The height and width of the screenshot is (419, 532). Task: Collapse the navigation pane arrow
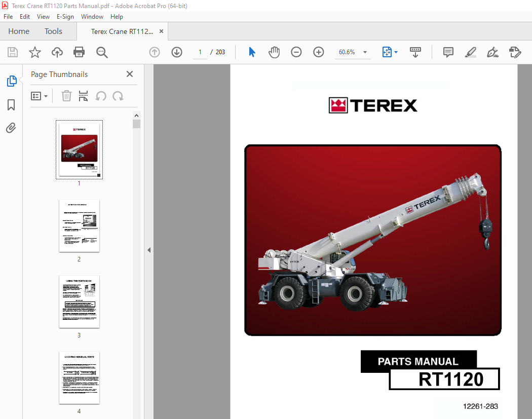pyautogui.click(x=149, y=250)
